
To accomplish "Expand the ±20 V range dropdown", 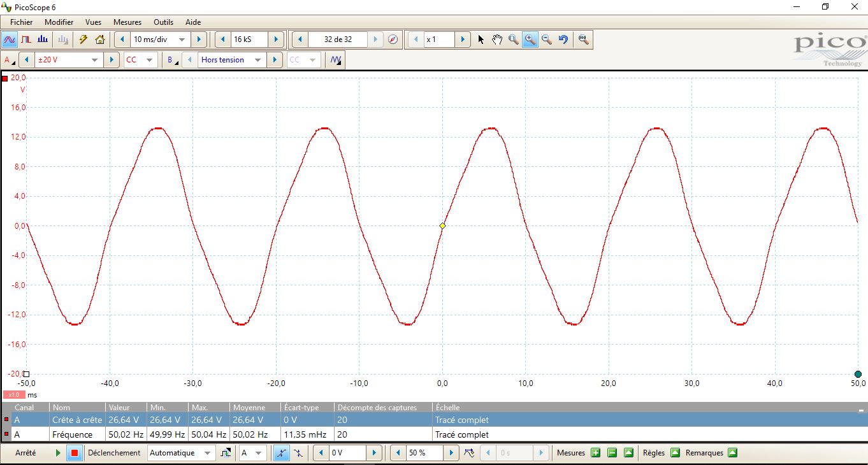I will click(x=95, y=60).
